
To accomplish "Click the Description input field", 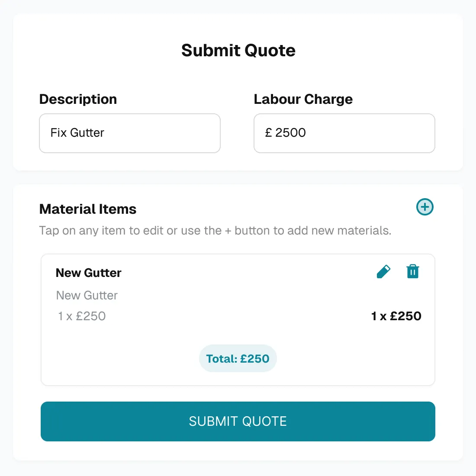I will (x=130, y=133).
